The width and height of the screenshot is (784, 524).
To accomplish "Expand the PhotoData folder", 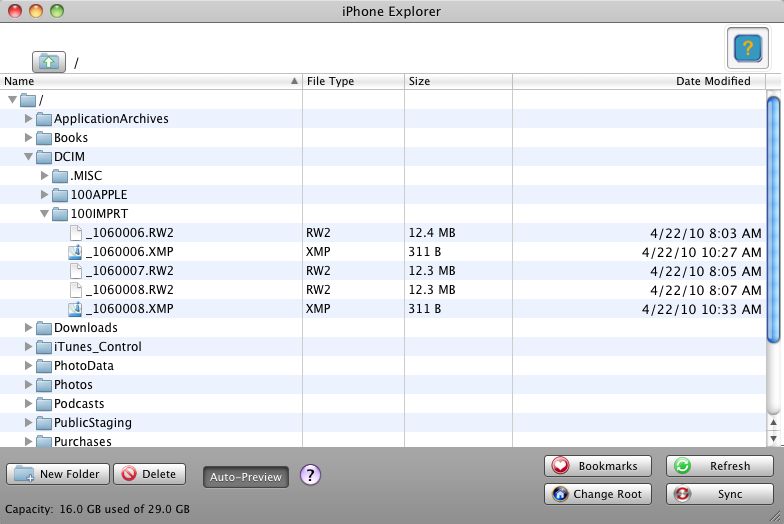I will 28,366.
